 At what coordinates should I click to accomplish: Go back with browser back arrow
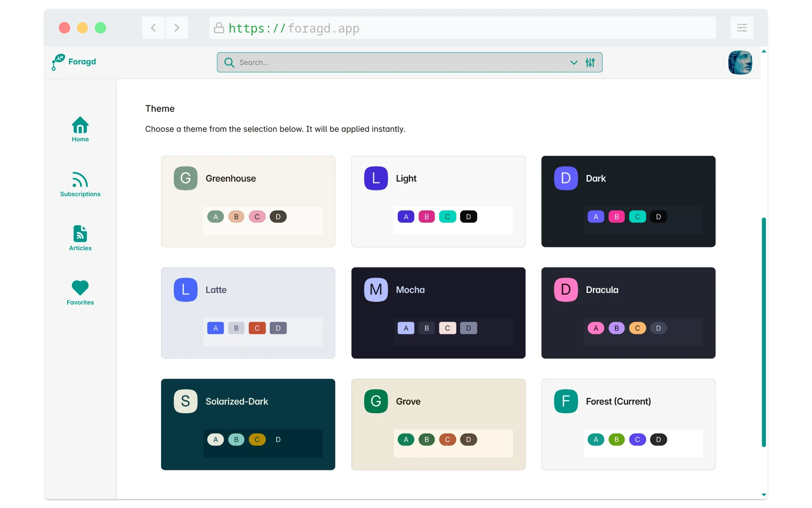click(154, 28)
